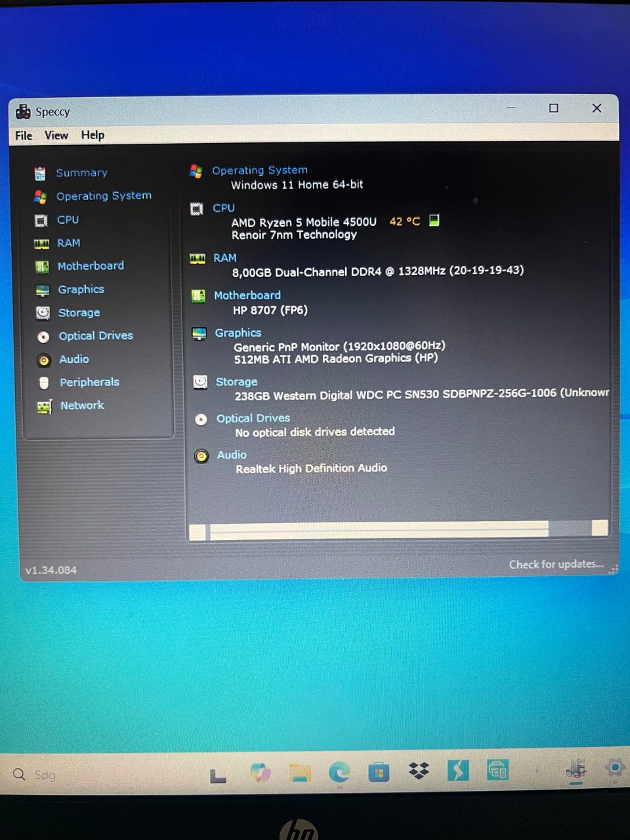This screenshot has height=840, width=630.
Task: Open Dropbox from the taskbar
Action: coord(419,771)
